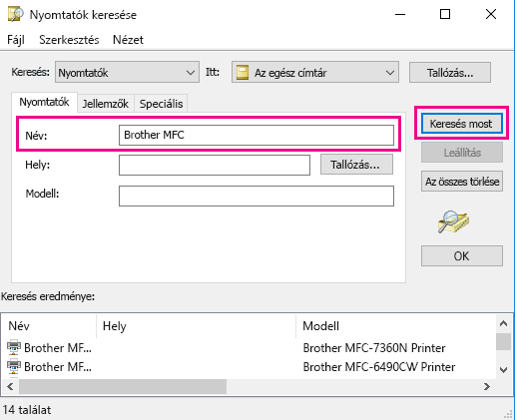This screenshot has width=515, height=420.
Task: Click the results scroll down arrow
Action: tap(504, 369)
